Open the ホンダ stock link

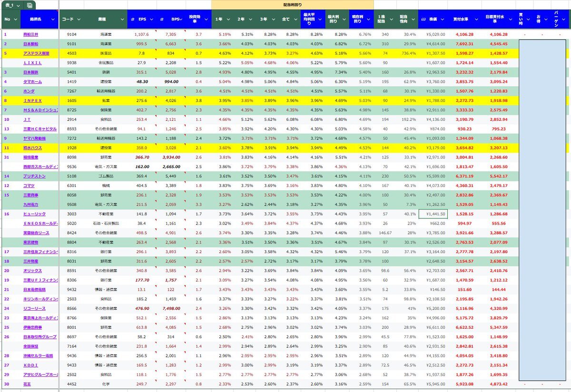29,91
